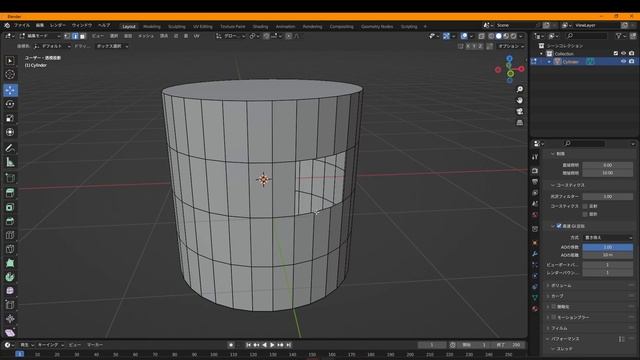Jump to the timeline end frame
This screenshot has height=360, width=640.
pos(289,345)
